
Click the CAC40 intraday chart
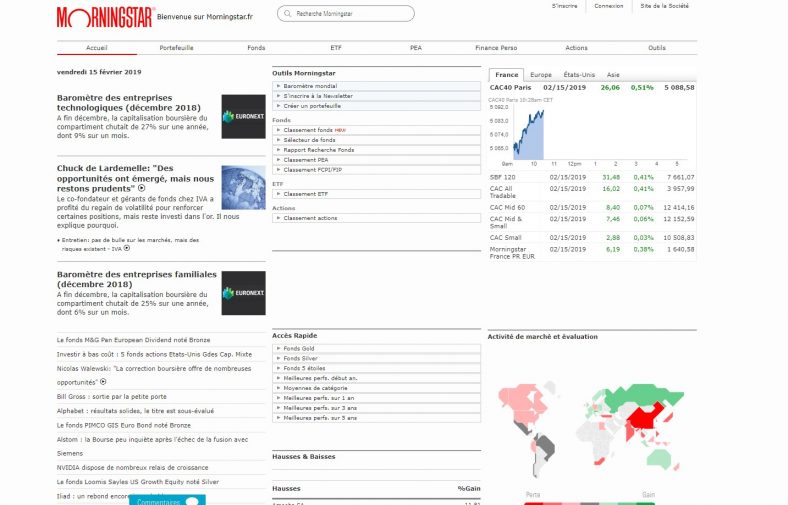pyautogui.click(x=590, y=133)
